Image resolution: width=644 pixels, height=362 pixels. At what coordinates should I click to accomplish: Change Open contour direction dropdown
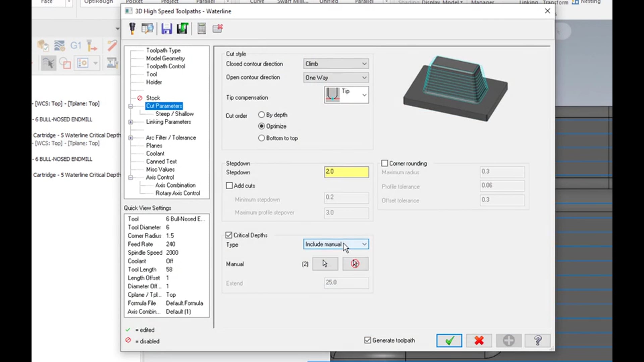coord(335,77)
